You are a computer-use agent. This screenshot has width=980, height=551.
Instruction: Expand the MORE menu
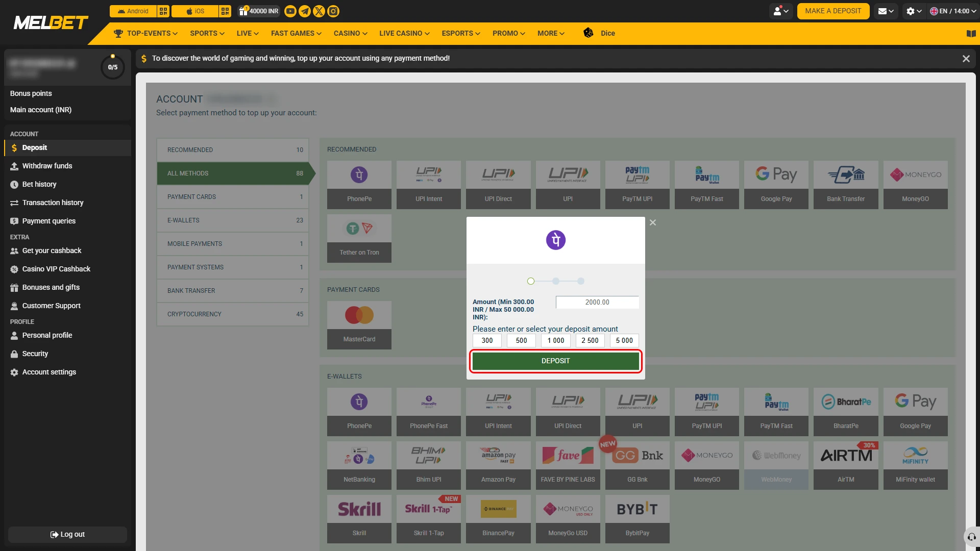(x=551, y=33)
